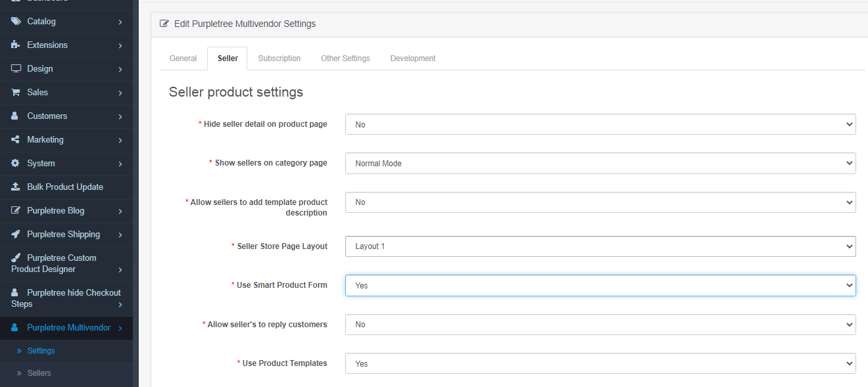Open Seller Store Page Layout dropdown
The width and height of the screenshot is (868, 387).
[600, 246]
